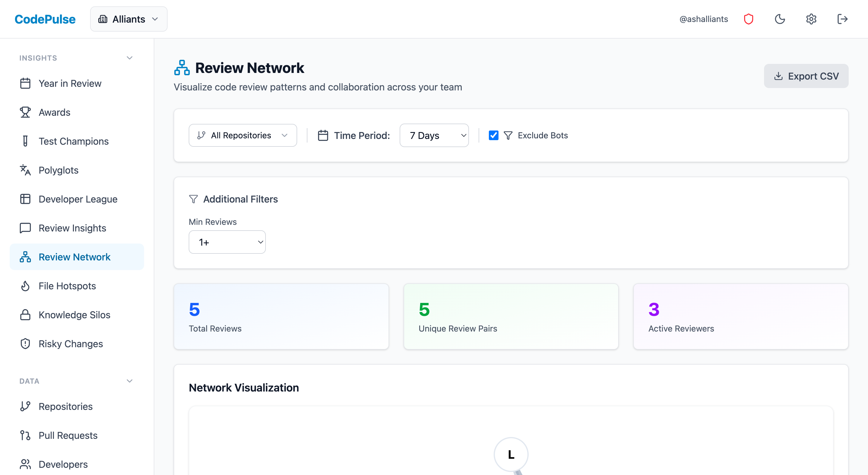Uncheck the Exclude Bots checkbox

point(493,135)
